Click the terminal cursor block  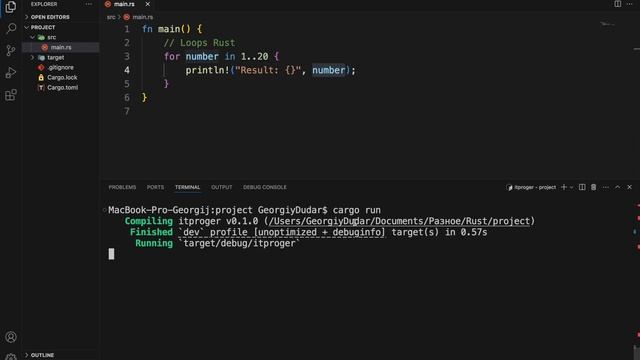pyautogui.click(x=111, y=254)
